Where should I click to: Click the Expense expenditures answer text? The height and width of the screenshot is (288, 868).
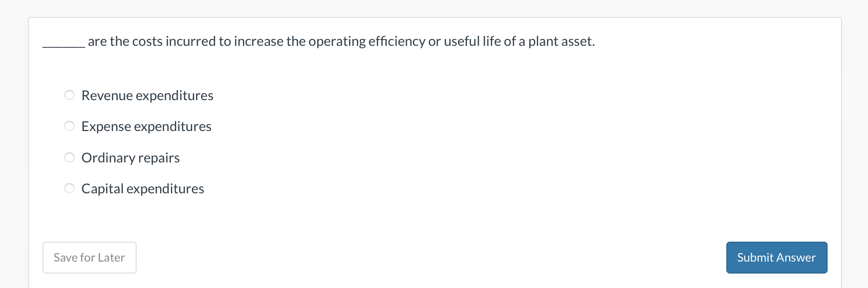click(146, 126)
